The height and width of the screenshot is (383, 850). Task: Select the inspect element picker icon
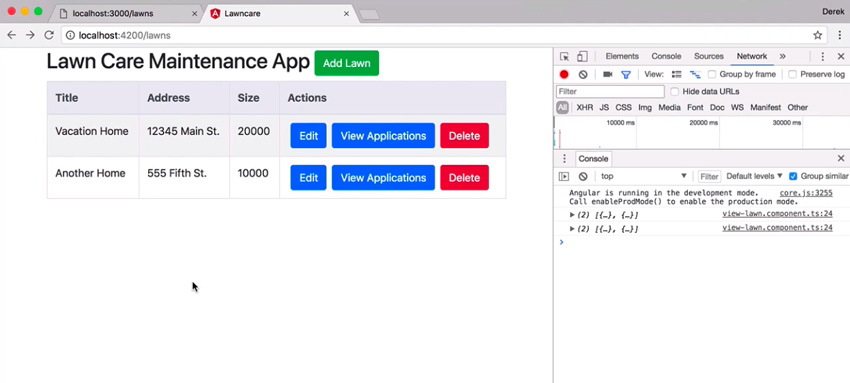(564, 56)
